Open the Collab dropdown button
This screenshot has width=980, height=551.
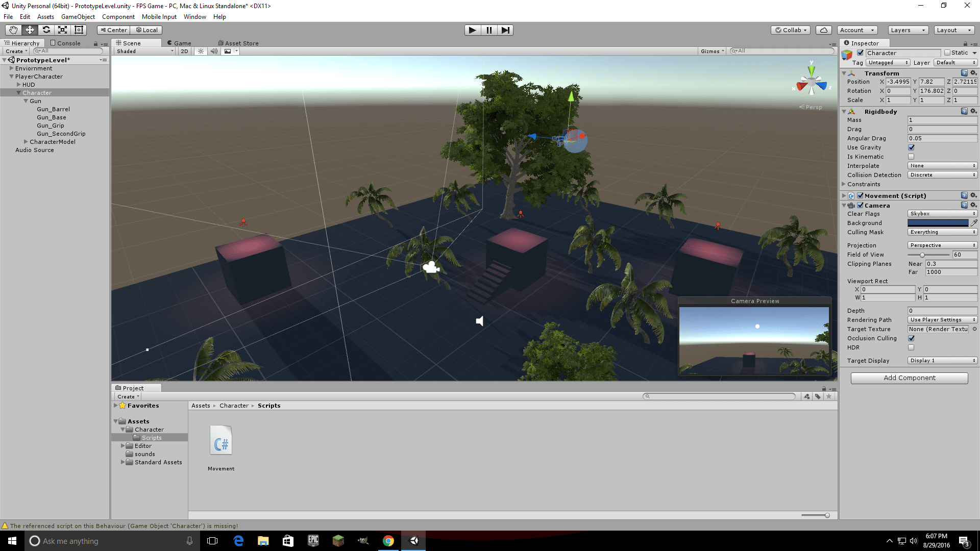click(791, 30)
